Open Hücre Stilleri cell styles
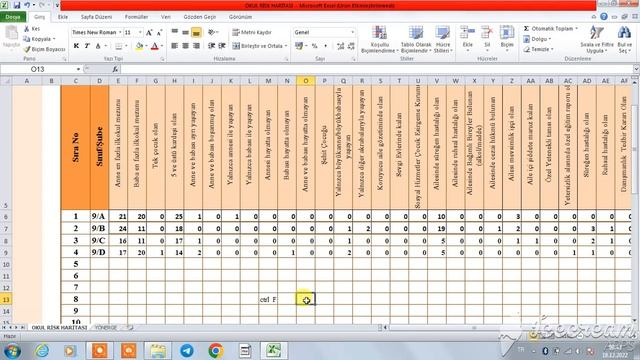This screenshot has height=360, width=640. (443, 39)
